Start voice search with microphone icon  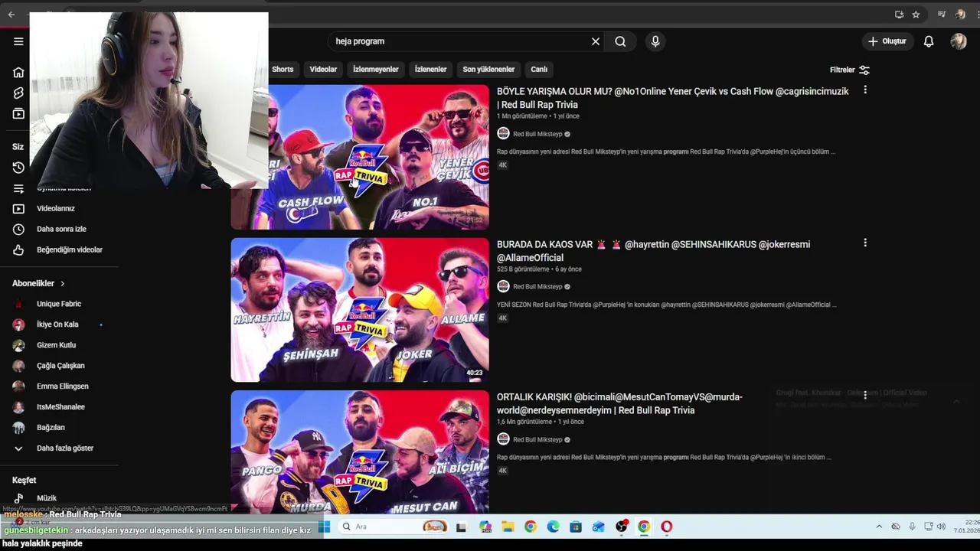pyautogui.click(x=655, y=41)
